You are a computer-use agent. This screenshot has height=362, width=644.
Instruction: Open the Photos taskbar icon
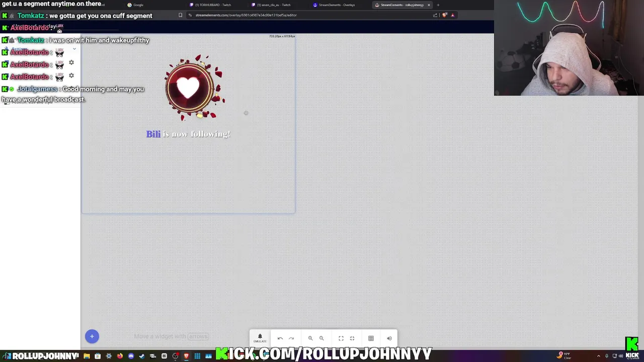click(x=208, y=356)
